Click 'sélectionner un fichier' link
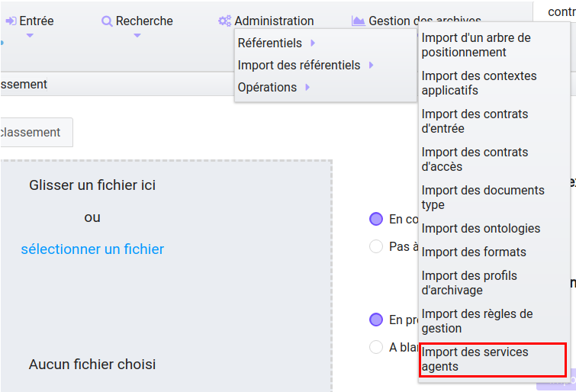 click(92, 249)
